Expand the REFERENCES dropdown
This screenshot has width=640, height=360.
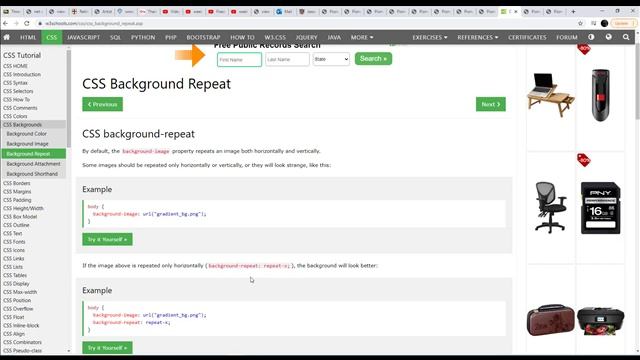[478, 37]
